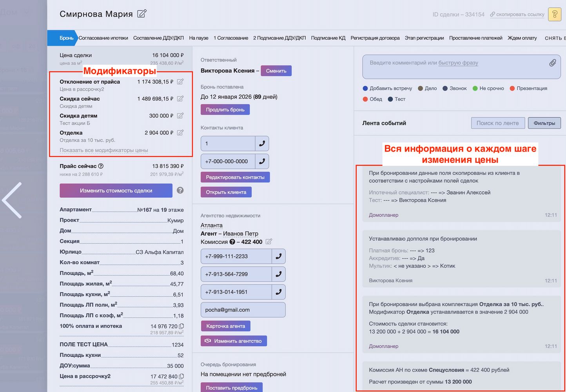Open Прайс сейчас help tooltip icon

pyautogui.click(x=101, y=166)
